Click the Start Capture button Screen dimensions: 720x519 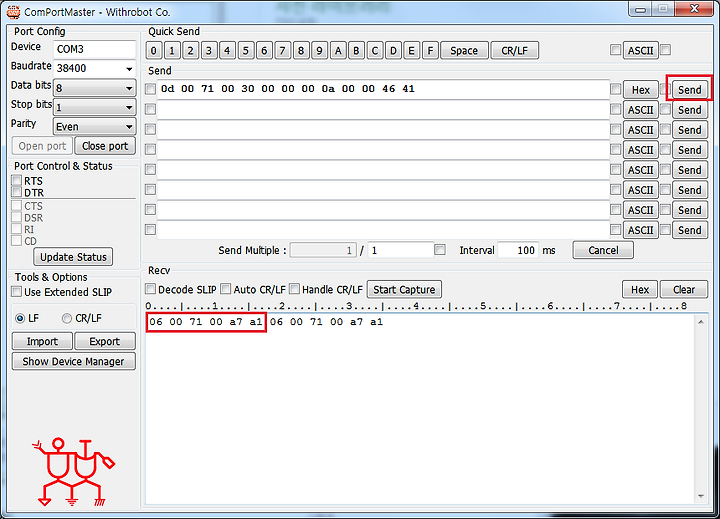404,290
